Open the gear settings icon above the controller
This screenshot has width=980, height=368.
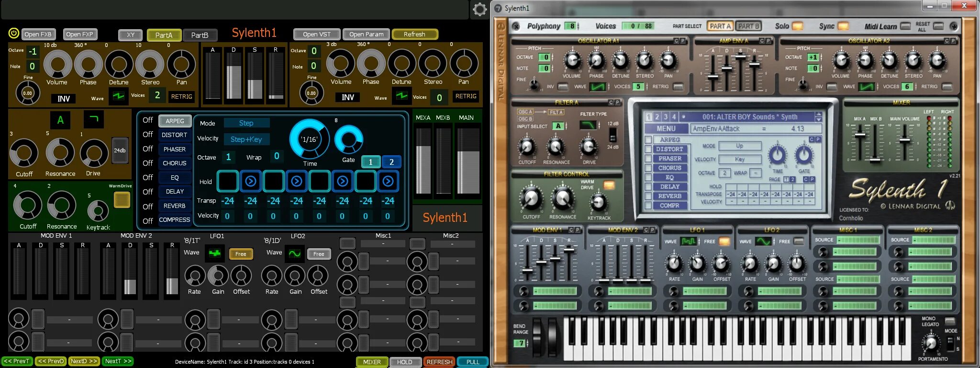pos(479,9)
